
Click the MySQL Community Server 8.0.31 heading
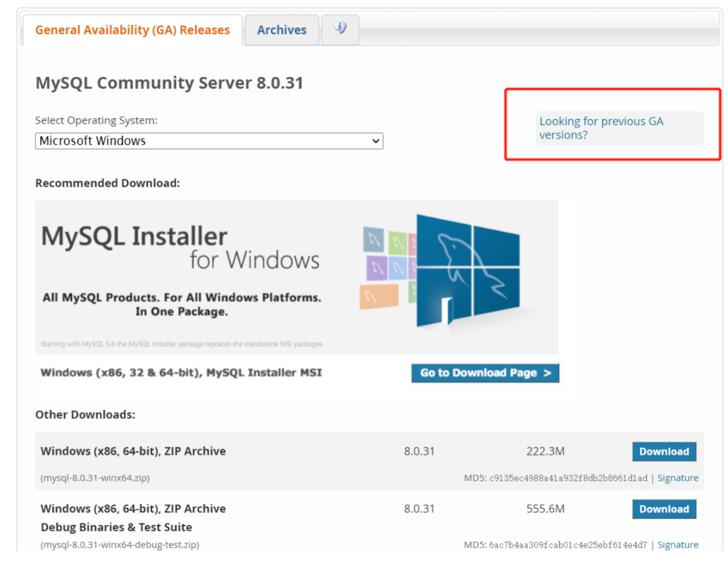tap(169, 83)
